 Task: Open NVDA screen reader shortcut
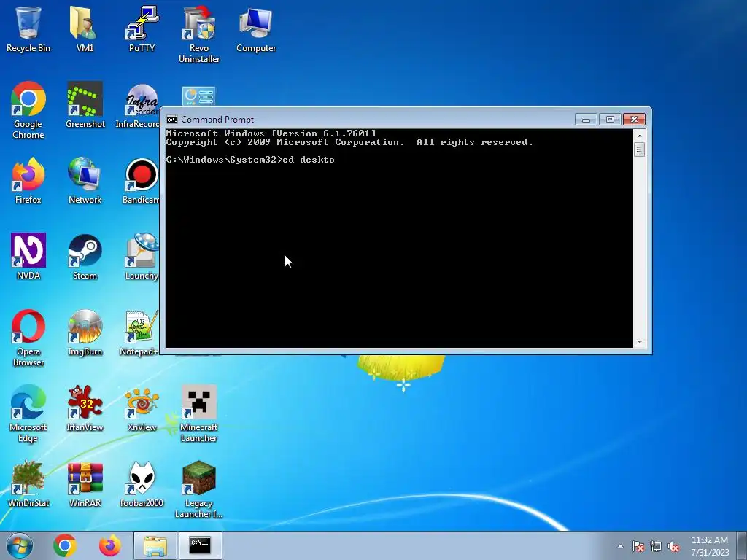coord(28,256)
